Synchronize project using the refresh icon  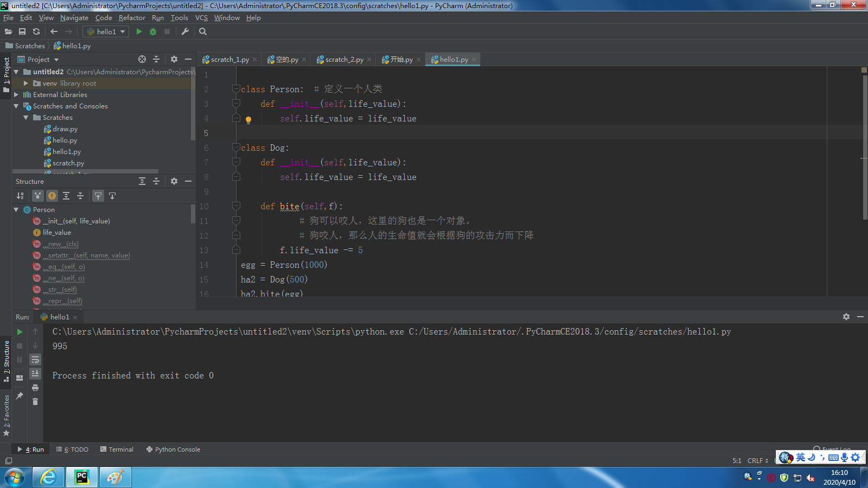36,31
